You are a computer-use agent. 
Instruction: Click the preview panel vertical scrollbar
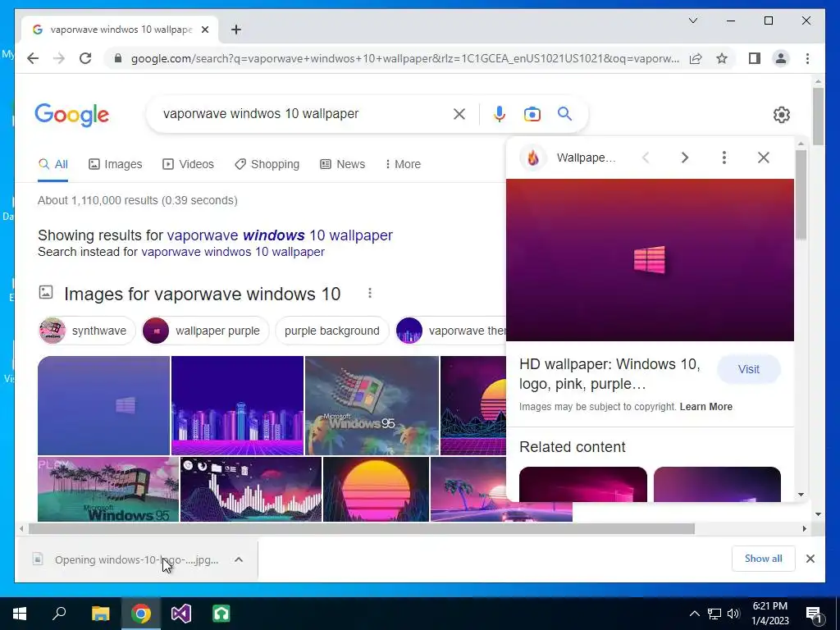coord(801,194)
